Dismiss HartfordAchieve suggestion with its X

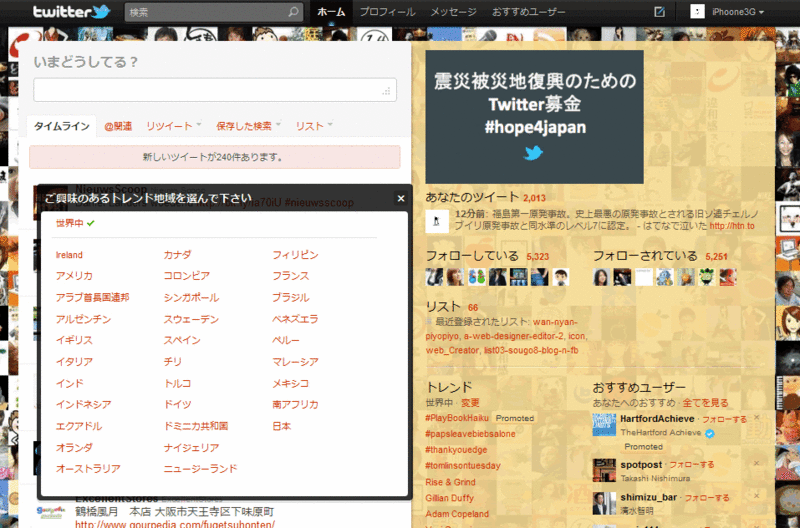pyautogui.click(x=757, y=417)
